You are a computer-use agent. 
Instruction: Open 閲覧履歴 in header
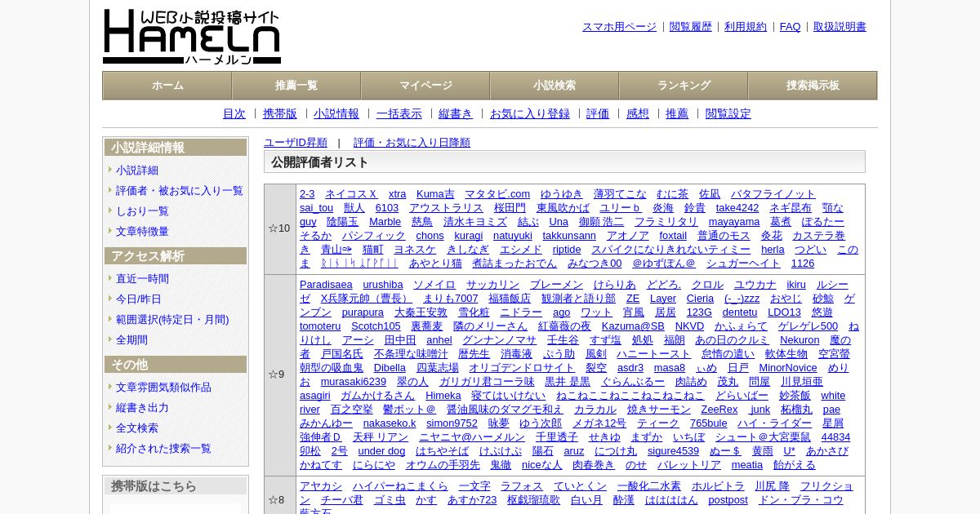[691, 27]
